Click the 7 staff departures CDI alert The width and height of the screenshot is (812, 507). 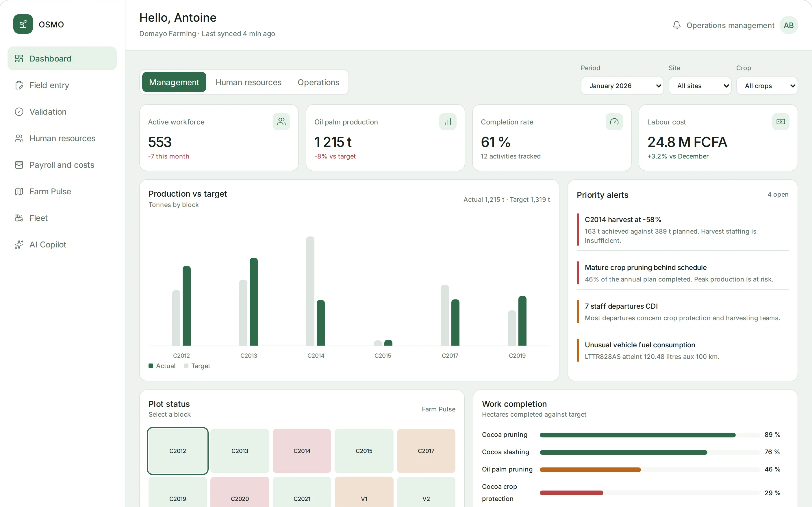click(683, 312)
